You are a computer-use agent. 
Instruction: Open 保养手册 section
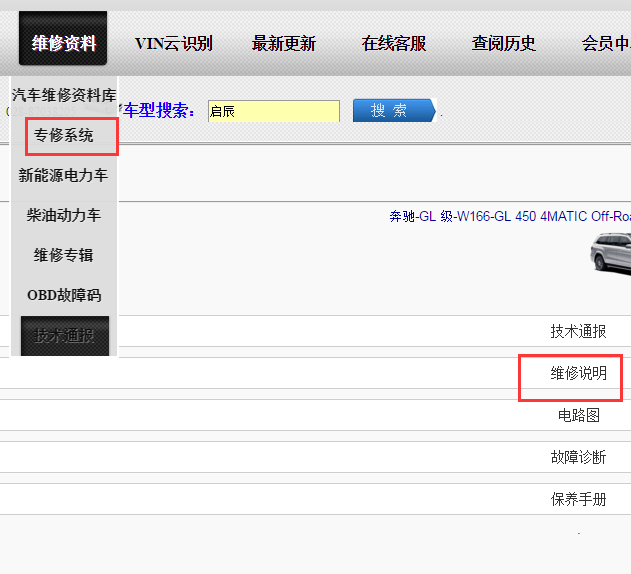pyautogui.click(x=578, y=499)
